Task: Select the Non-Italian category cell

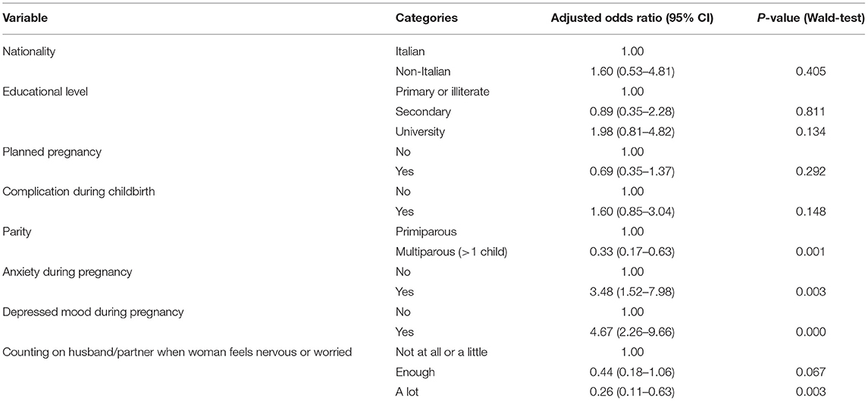Action: (x=421, y=71)
